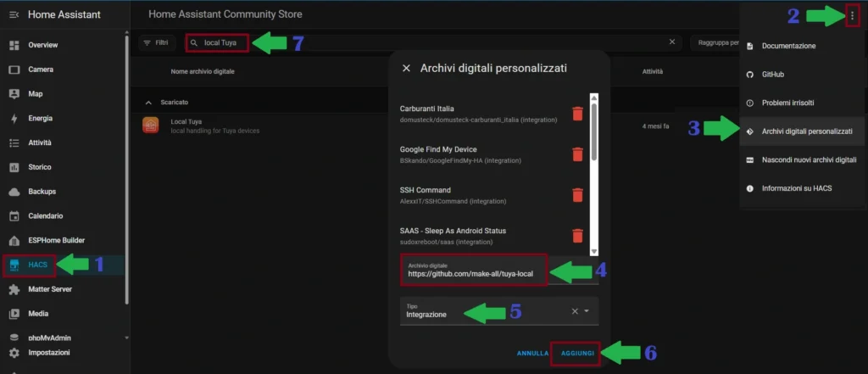
Task: Collapse the Scaricato group
Action: point(148,103)
